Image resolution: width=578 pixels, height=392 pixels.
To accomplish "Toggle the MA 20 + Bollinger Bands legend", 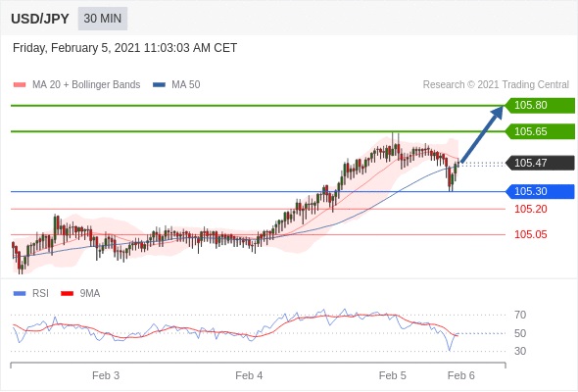I will click(x=76, y=85).
